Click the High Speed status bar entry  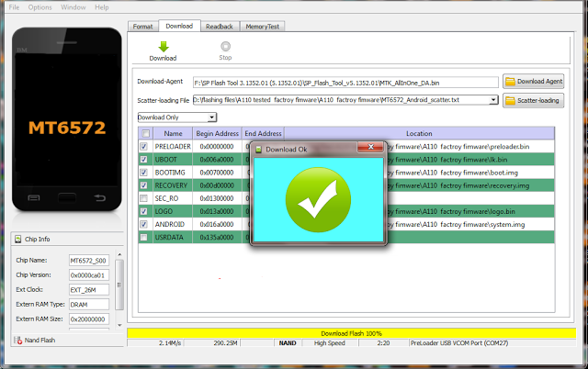tap(330, 342)
